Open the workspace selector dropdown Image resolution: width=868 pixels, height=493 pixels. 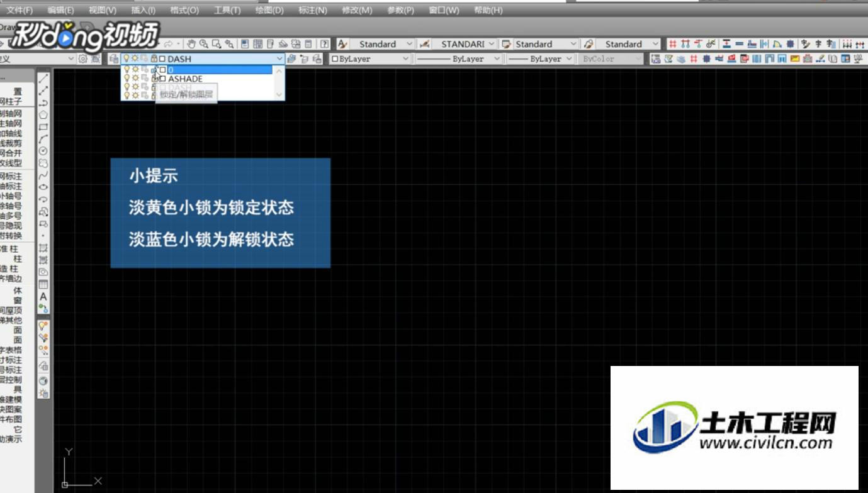(71, 58)
